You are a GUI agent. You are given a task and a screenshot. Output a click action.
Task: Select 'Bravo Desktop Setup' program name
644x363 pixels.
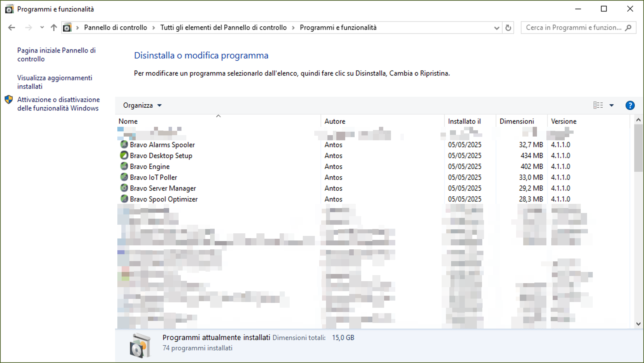coord(161,156)
